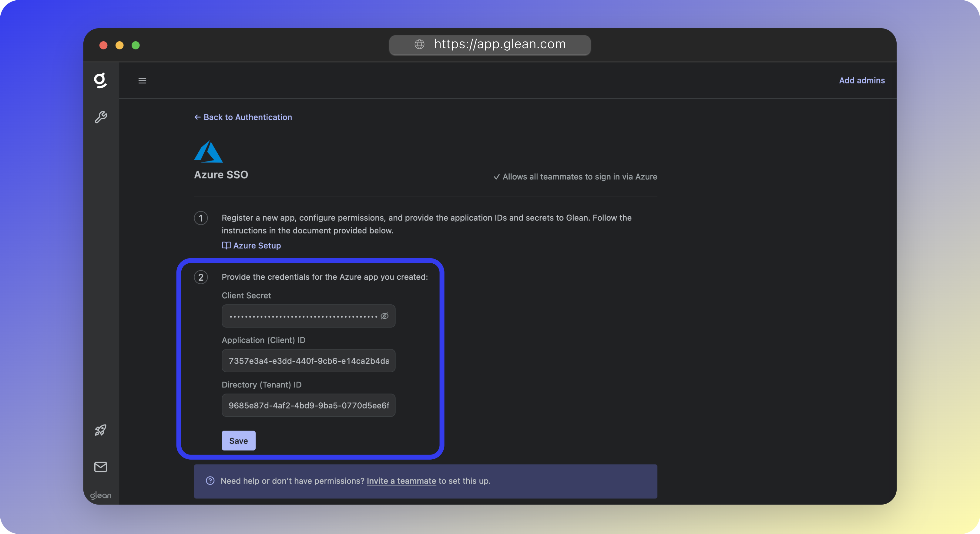Open the envelope messages icon in the sidebar
This screenshot has width=980, height=534.
(100, 467)
